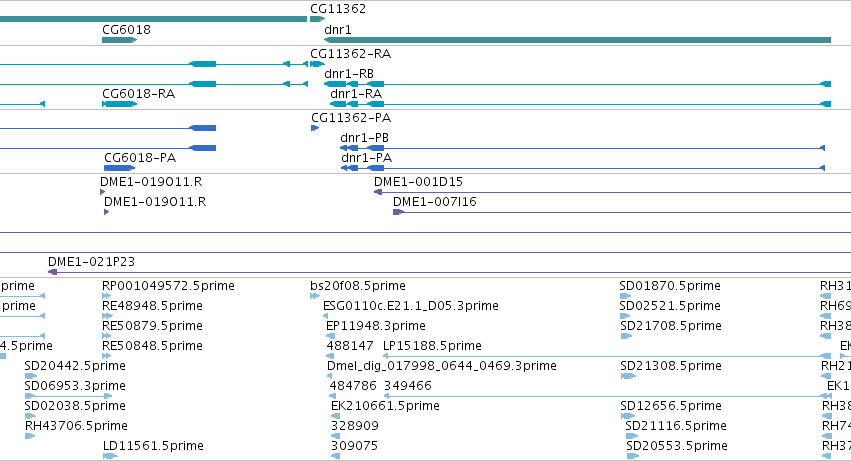The width and height of the screenshot is (851, 461).
Task: Click the SD20442.5prime EST label
Action: coord(75,365)
